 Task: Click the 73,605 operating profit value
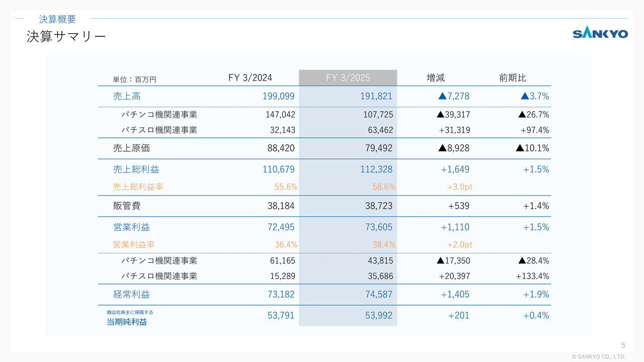(x=379, y=227)
